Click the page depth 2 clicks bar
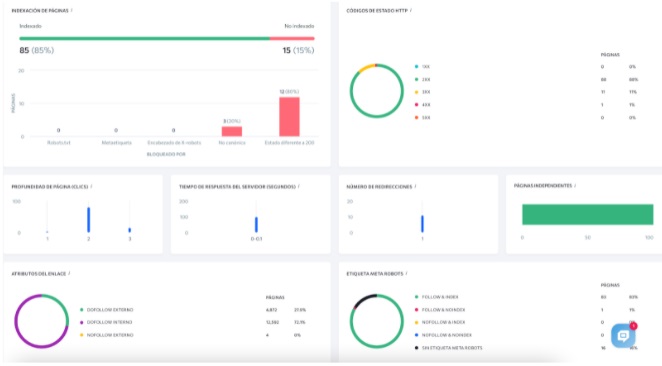This screenshot has width=662, height=366. pyautogui.click(x=89, y=220)
